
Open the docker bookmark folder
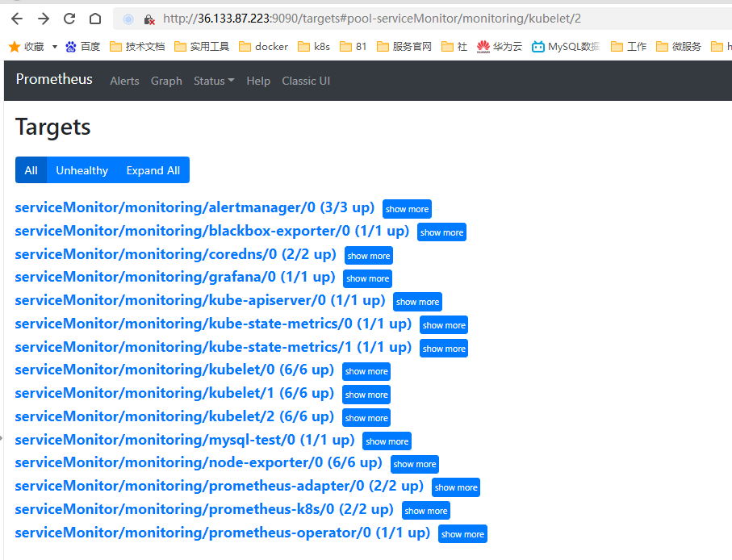pyautogui.click(x=264, y=47)
